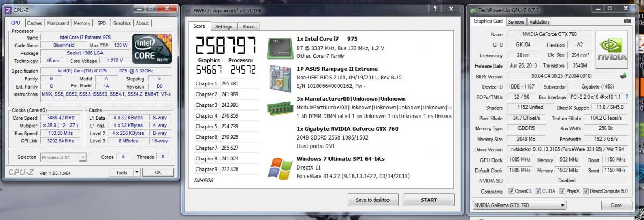Screen dimensions: 644x220
Task: Click the BIOS Version value 80.04.C4.00.23
Action: tap(561, 77)
